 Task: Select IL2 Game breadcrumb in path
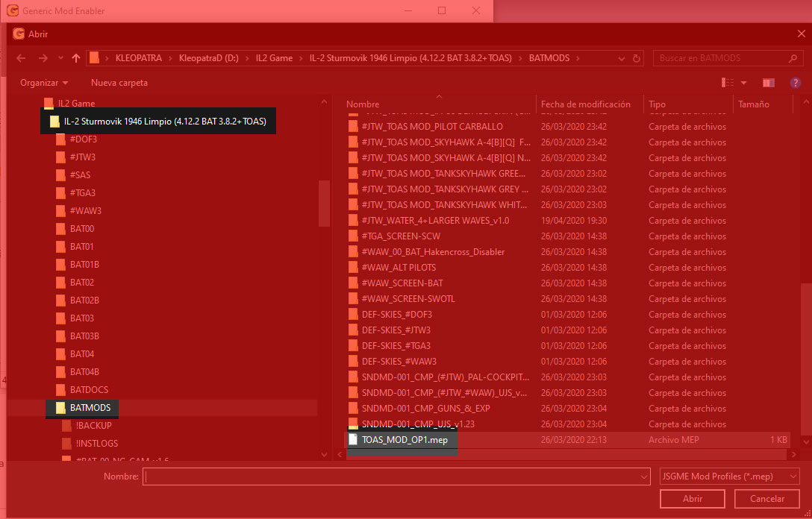pyautogui.click(x=274, y=58)
